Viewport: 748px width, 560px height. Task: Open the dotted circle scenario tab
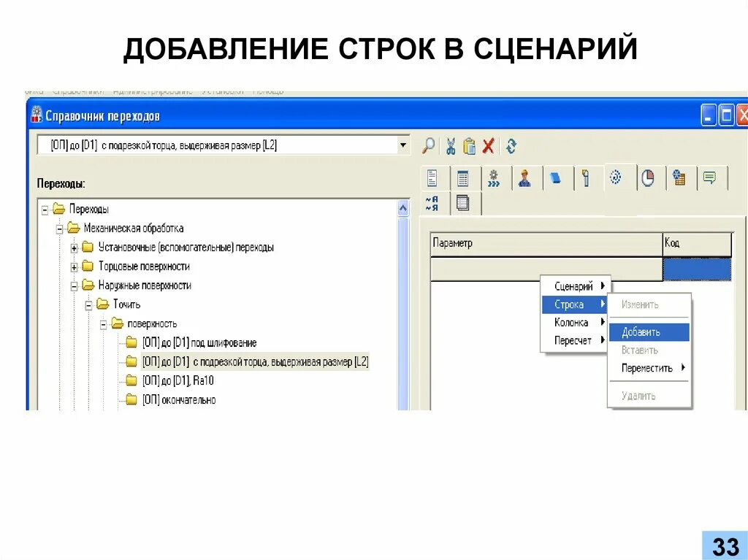coord(616,177)
